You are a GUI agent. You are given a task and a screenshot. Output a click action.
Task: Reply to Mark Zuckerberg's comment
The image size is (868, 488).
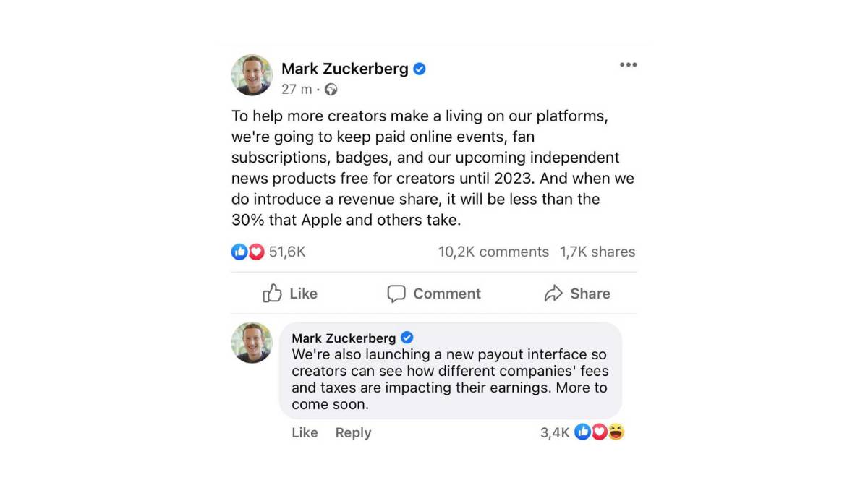point(353,432)
